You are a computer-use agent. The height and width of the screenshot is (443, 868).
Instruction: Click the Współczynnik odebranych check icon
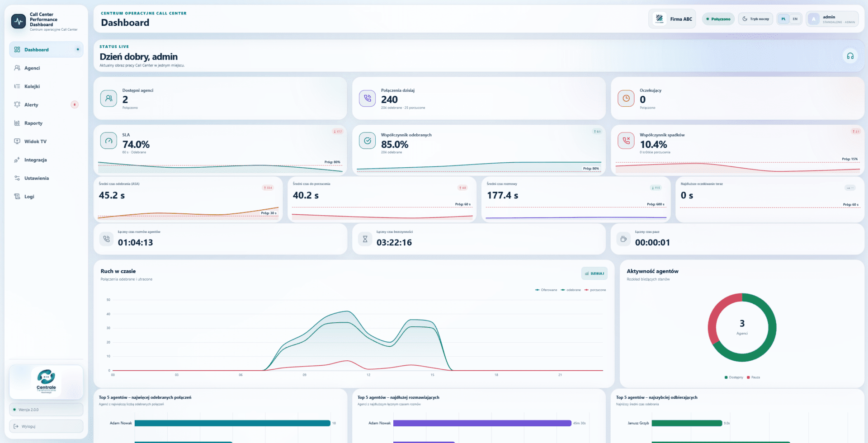[x=367, y=141]
